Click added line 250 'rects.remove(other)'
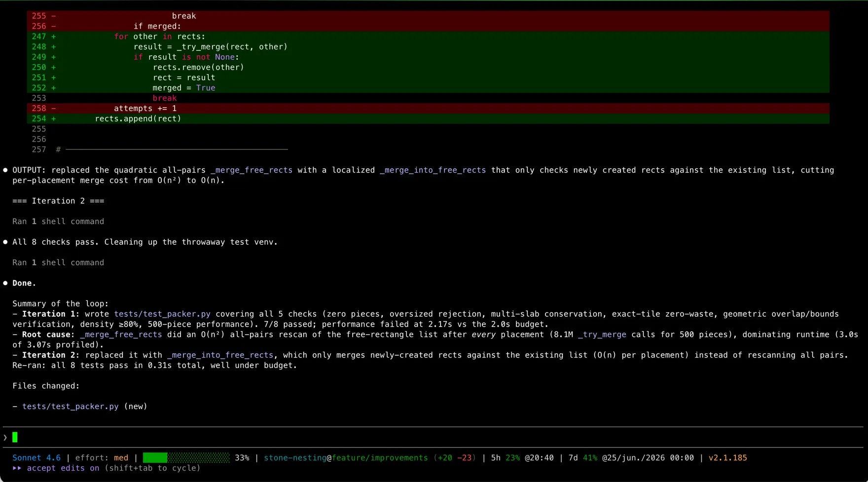Screen dimensions: 868x482 point(428,68)
